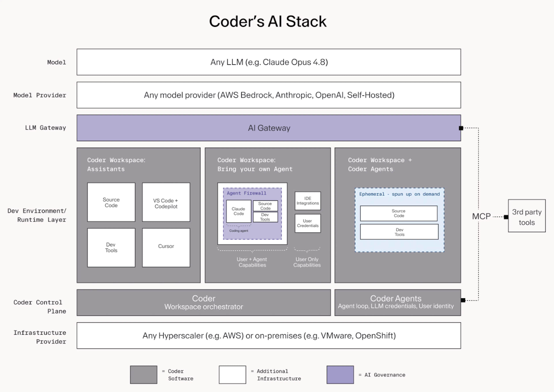Click "Coder Workspace + Coder Agents" heading
The width and height of the screenshot is (554, 392).
click(x=380, y=165)
